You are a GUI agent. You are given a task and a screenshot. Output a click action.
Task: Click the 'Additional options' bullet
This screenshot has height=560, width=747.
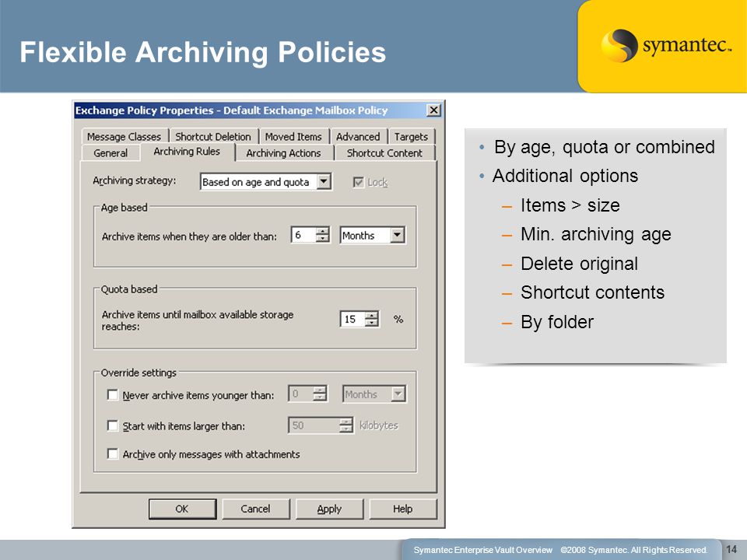coord(565,176)
